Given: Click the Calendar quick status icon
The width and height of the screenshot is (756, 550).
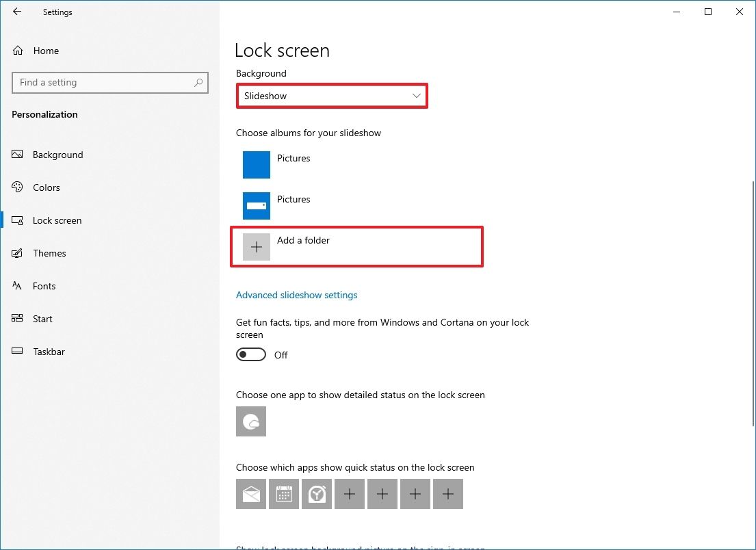Looking at the screenshot, I should coord(283,493).
